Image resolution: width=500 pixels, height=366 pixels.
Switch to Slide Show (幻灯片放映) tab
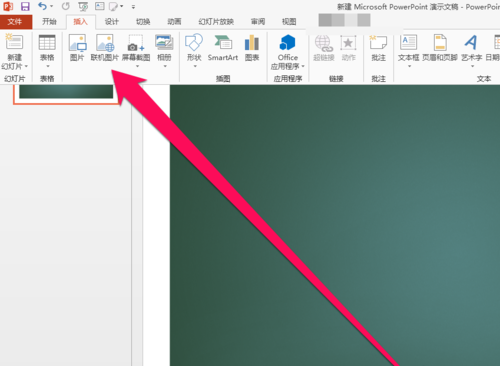pyautogui.click(x=216, y=22)
